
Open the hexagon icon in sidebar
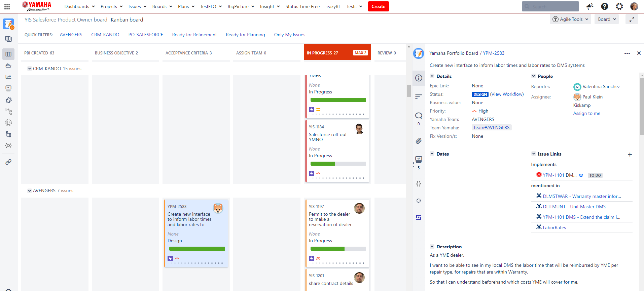[x=8, y=145]
